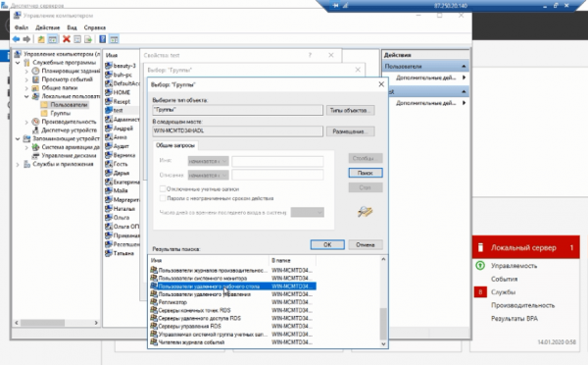Click the Up one level folder icon
Screen dimensions: 588x365
pos(41,39)
